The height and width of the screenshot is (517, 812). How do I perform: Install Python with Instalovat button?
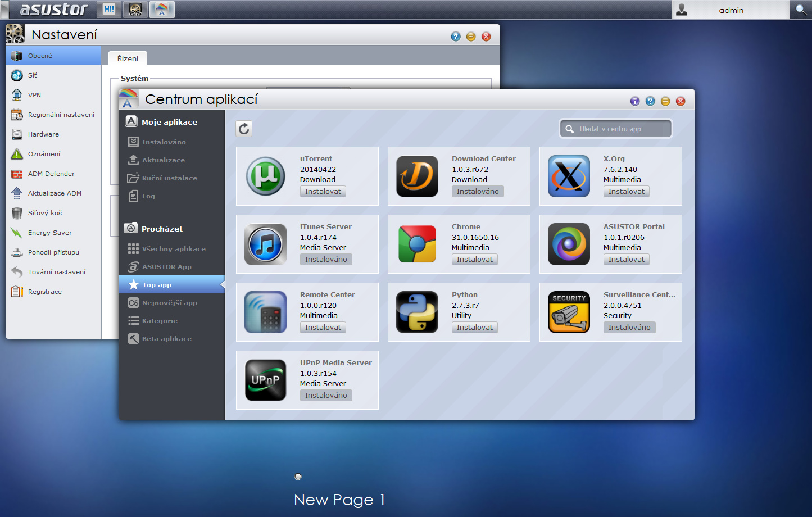click(x=475, y=327)
